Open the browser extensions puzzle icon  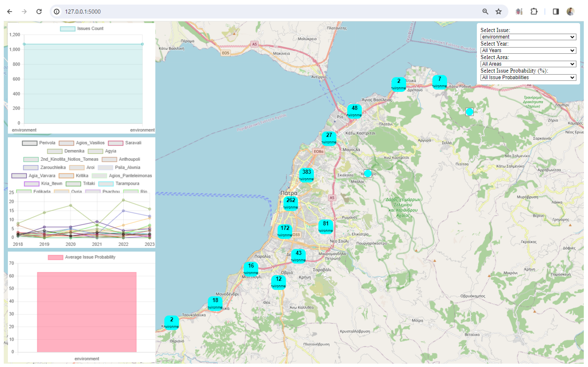534,11
